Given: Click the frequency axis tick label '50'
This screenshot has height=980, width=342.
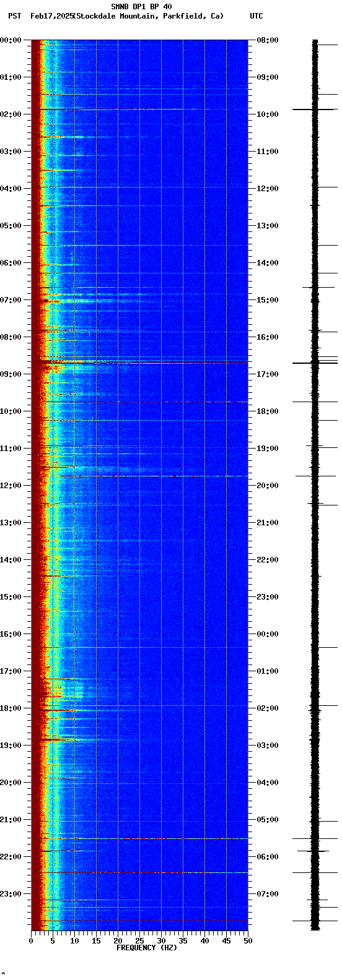Looking at the screenshot, I should pyautogui.click(x=248, y=941).
